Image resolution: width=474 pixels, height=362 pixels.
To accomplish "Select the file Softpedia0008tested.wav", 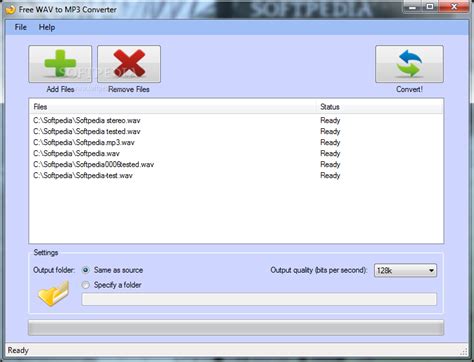I will [94, 164].
